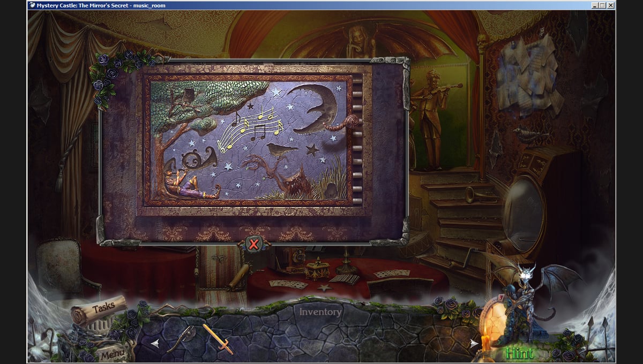Pick the golden sword from the inventory
Screen dimensions: 643x364
tap(218, 339)
